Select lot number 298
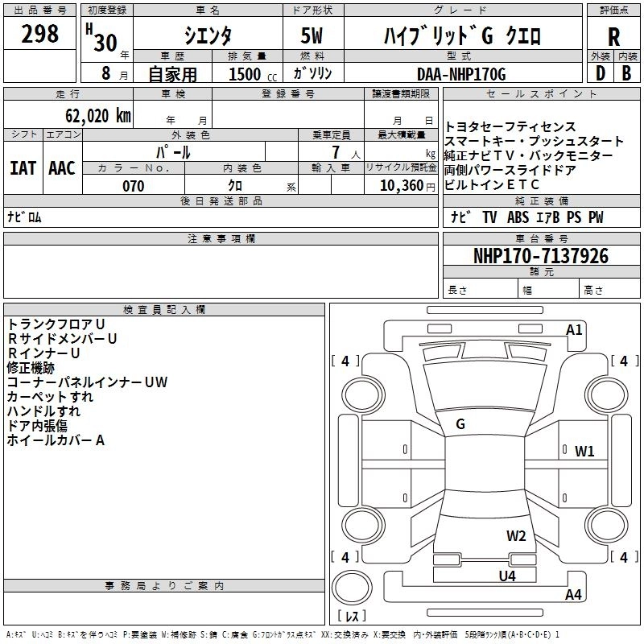Image resolution: width=644 pixels, height=644 pixels. point(40,34)
